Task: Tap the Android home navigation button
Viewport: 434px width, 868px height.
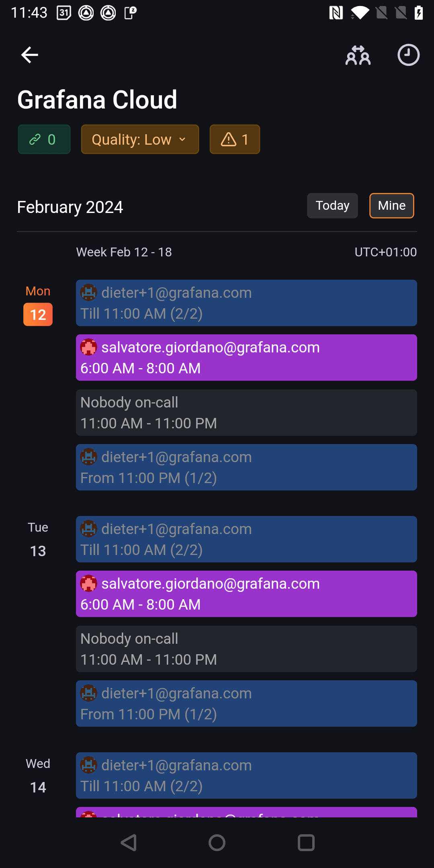Action: [x=217, y=843]
